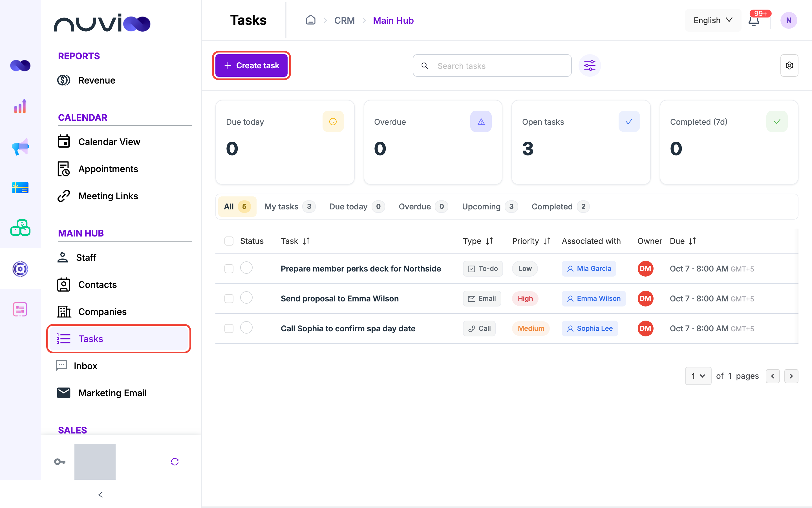Mark Call Sophia task status circle complete
This screenshot has width=812, height=508.
coord(246,328)
